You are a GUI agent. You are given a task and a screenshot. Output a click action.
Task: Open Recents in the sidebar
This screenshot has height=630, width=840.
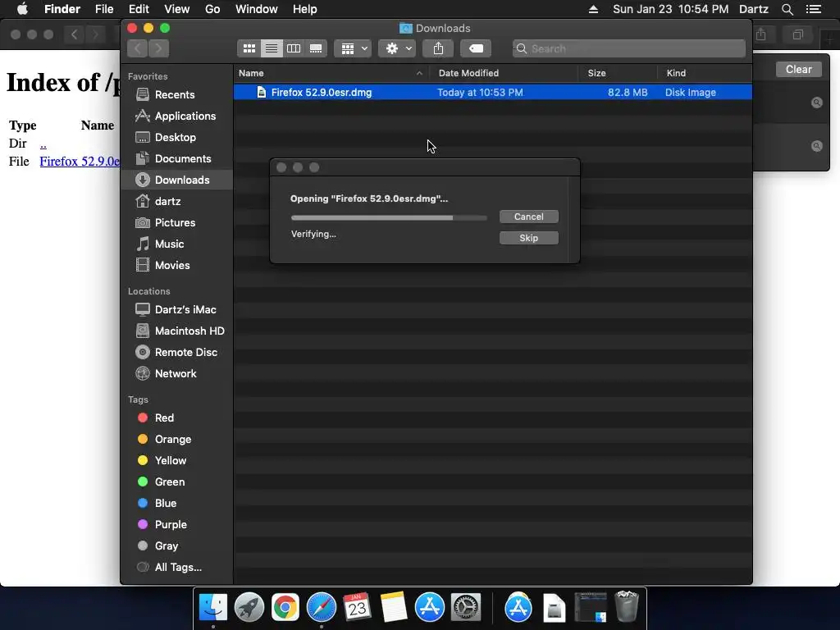pyautogui.click(x=177, y=95)
